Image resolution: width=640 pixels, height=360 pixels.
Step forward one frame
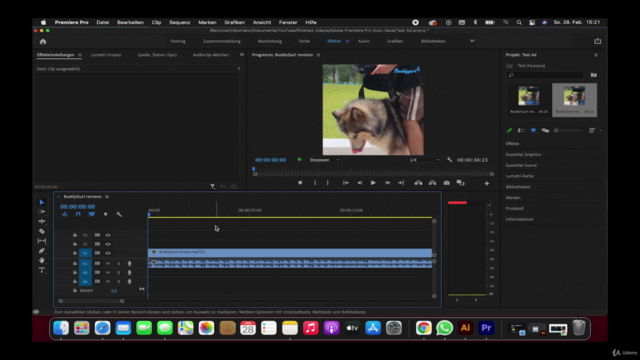(387, 183)
